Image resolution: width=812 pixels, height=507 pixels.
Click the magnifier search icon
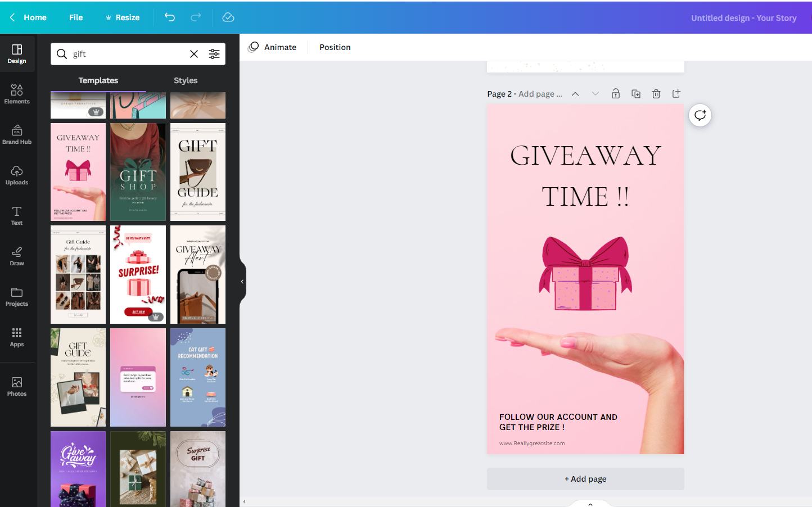pyautogui.click(x=62, y=54)
